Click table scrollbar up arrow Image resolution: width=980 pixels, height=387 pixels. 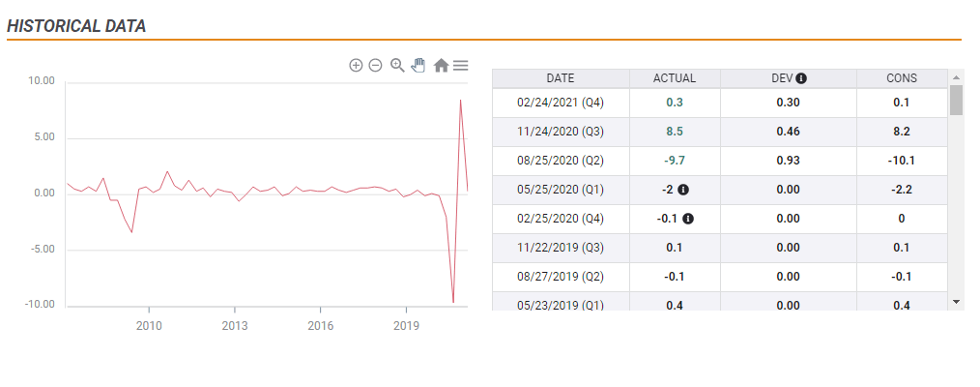956,76
